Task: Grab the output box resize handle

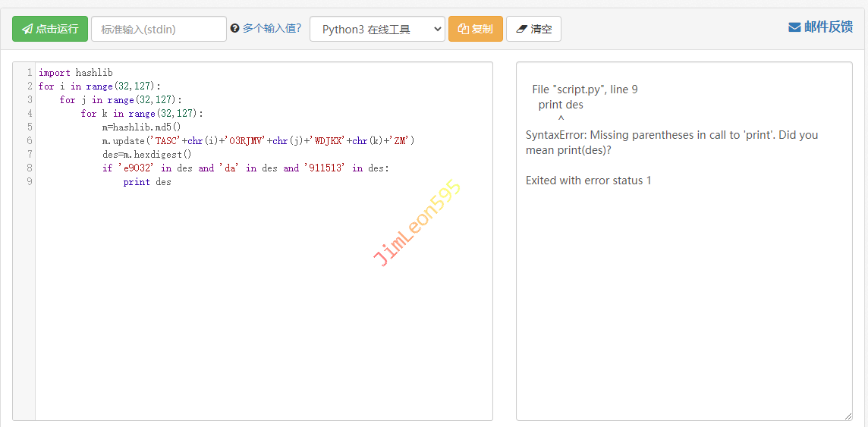Action: [848, 416]
